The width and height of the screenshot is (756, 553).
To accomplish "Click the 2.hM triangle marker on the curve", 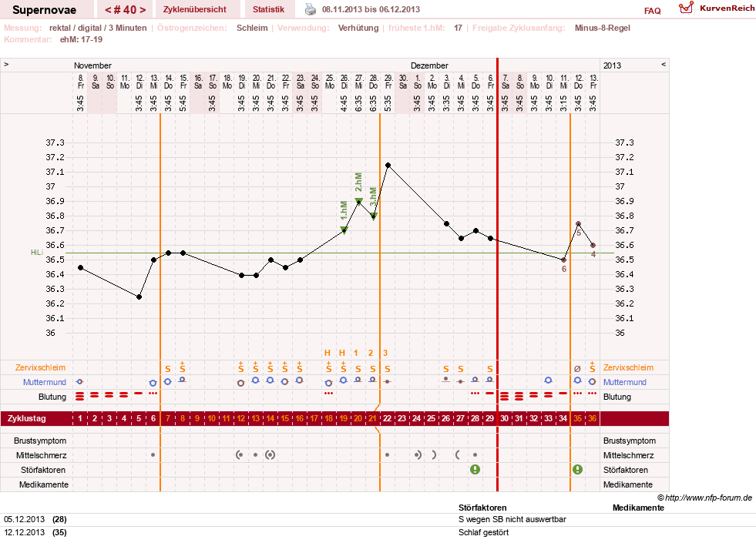I will pos(358,201).
